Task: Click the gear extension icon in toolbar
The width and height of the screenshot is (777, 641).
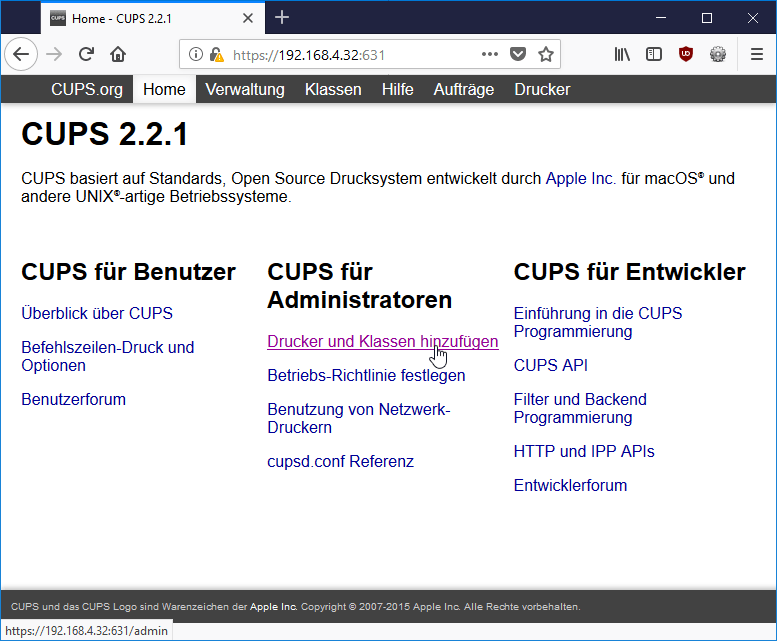Action: tap(718, 54)
